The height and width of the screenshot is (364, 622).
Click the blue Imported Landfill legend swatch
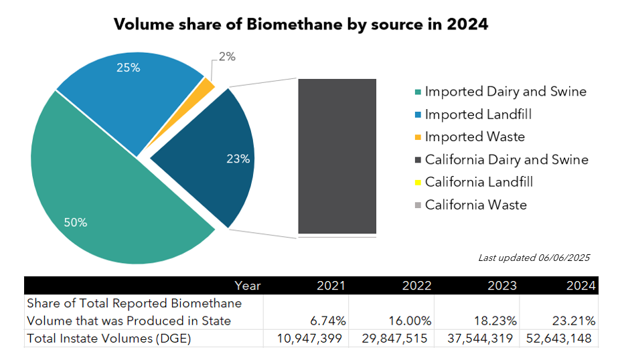pyautogui.click(x=418, y=115)
